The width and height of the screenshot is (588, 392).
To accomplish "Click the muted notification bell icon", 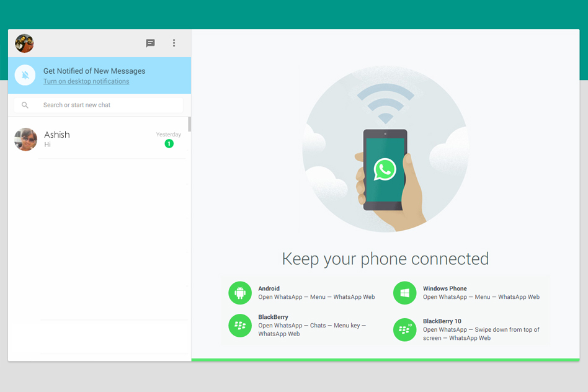I will (x=25, y=75).
